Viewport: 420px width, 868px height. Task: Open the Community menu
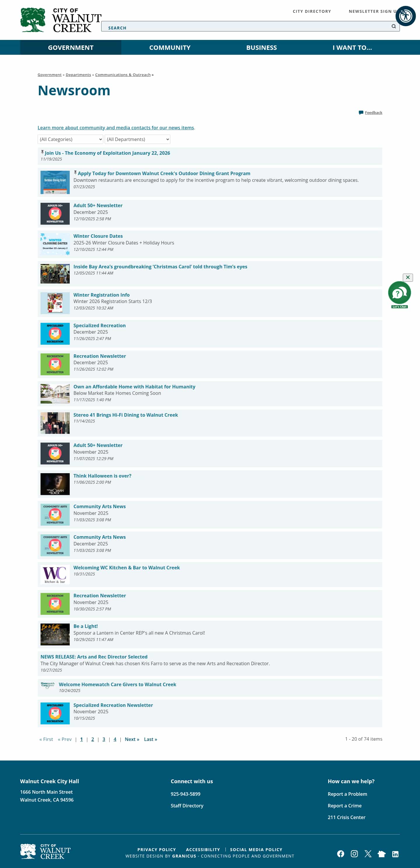(x=170, y=47)
